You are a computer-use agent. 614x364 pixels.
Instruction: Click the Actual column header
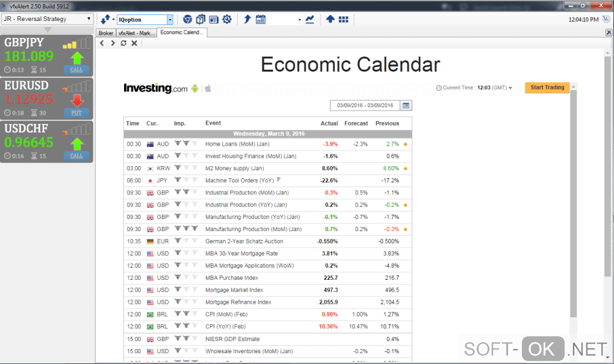329,123
